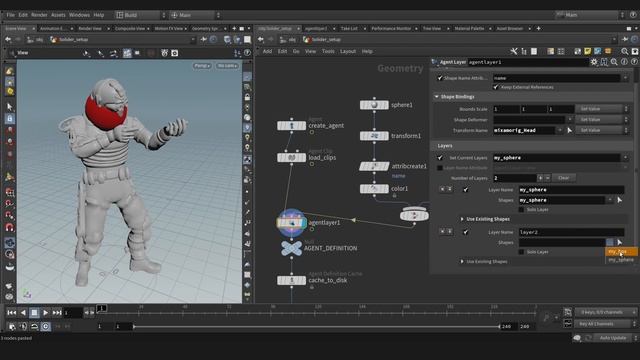The image size is (640, 360).
Task: Enable Solo Layer for layer2
Action: point(521,252)
